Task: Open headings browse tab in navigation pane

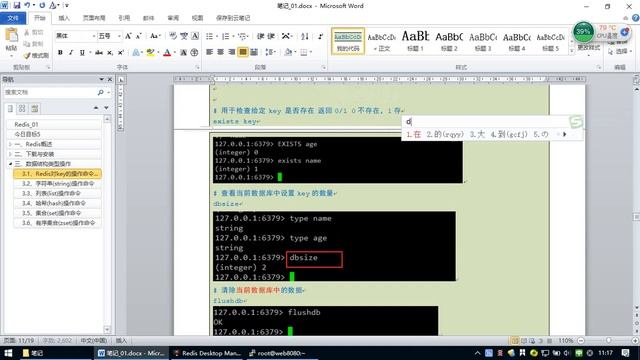Action: tap(11, 108)
